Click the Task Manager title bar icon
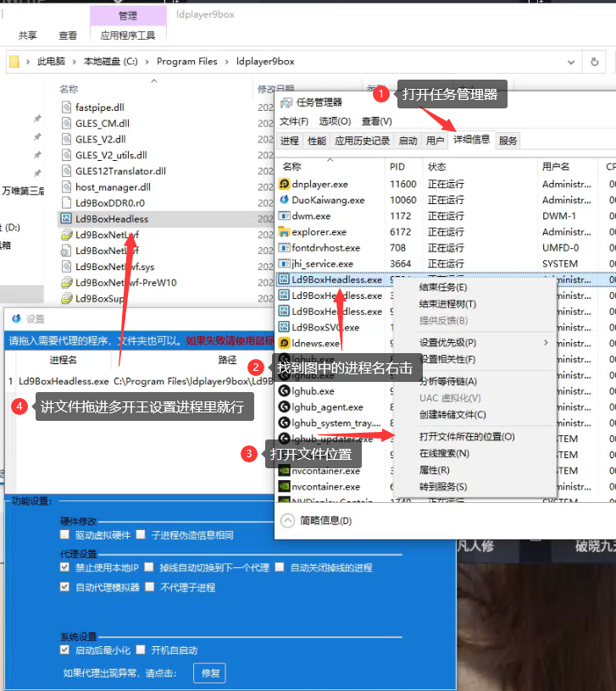 click(286, 102)
